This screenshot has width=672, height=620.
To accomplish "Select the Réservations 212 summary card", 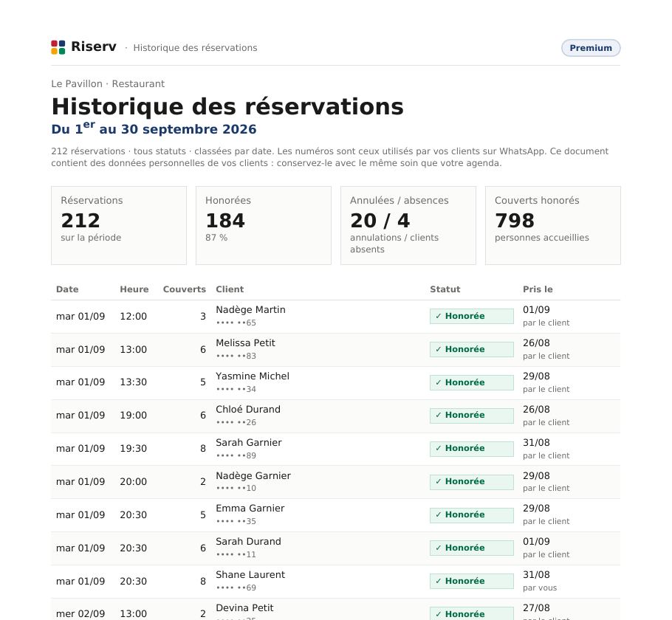I will (119, 225).
